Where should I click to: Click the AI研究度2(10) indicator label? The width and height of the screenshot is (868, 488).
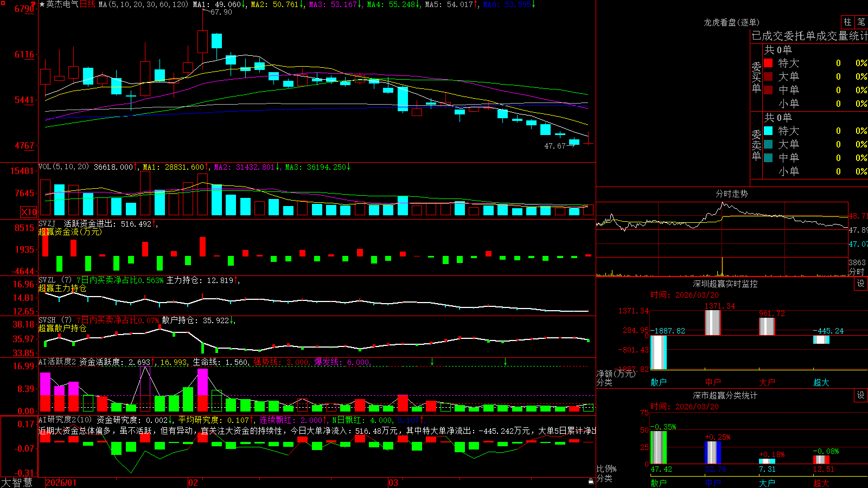[x=65, y=420]
